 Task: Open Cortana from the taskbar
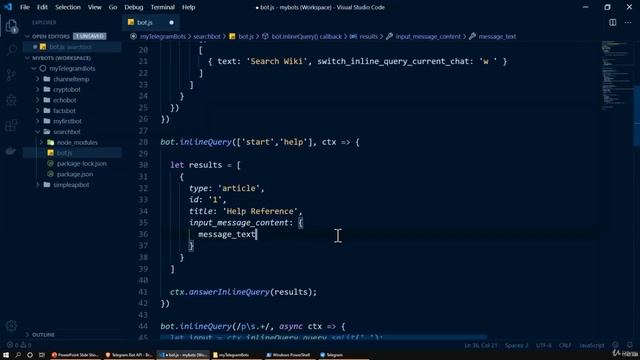pyautogui.click(x=30, y=355)
